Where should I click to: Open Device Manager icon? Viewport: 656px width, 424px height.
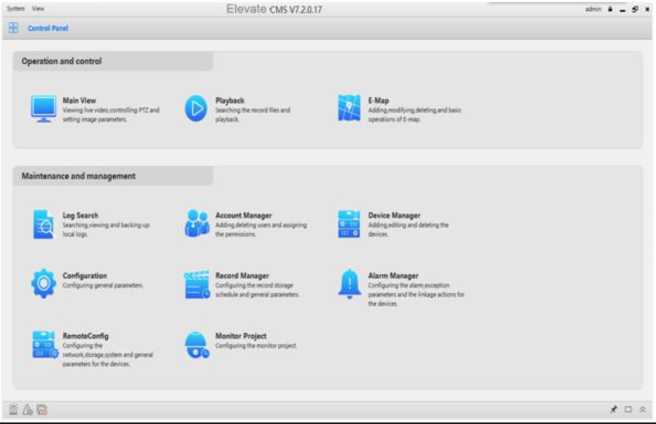[x=349, y=224]
